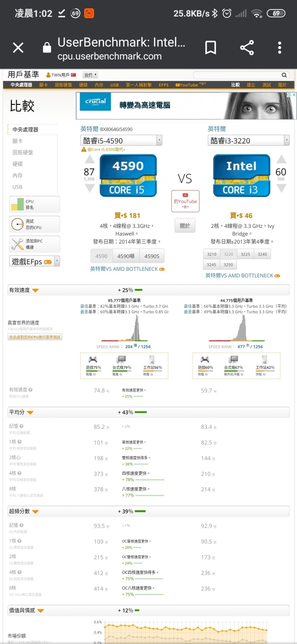
Task: Open the 固態硬盤 nav tab
Action: pyautogui.click(x=64, y=85)
